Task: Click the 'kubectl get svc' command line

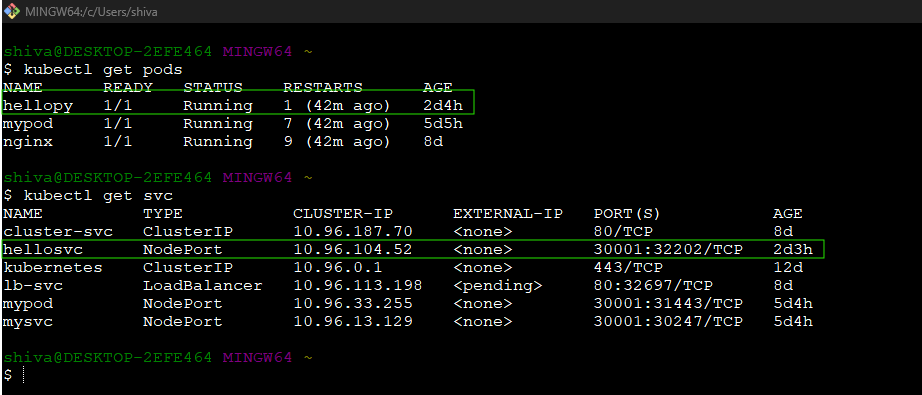Action: (88, 195)
